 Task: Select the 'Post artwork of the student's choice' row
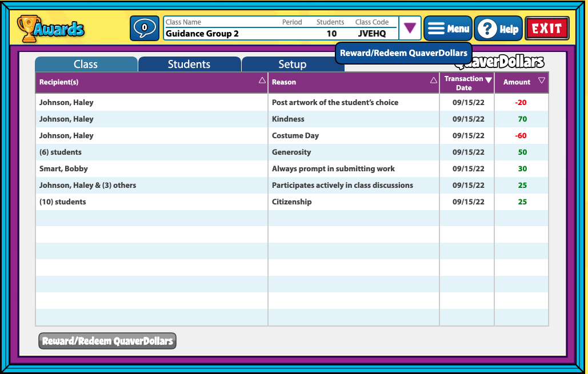(x=292, y=102)
